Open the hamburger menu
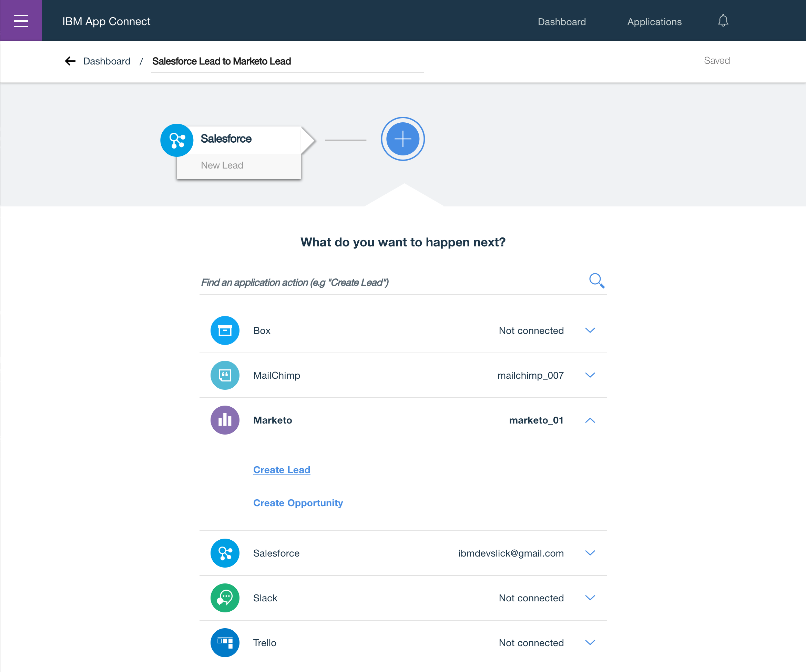 (21, 21)
